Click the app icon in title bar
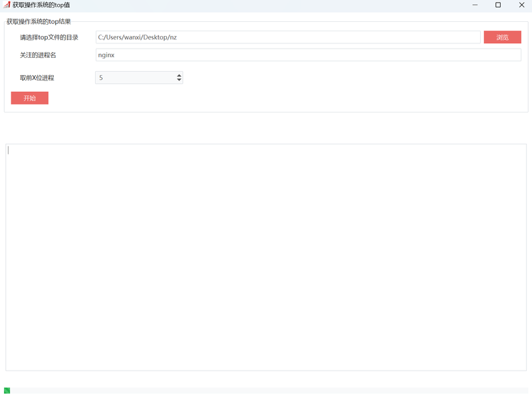This screenshot has width=532, height=412. tap(7, 5)
